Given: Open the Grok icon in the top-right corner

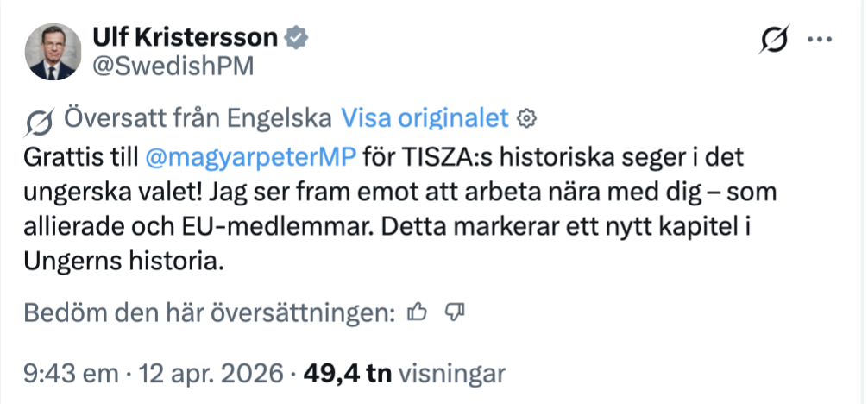Looking at the screenshot, I should [x=776, y=41].
